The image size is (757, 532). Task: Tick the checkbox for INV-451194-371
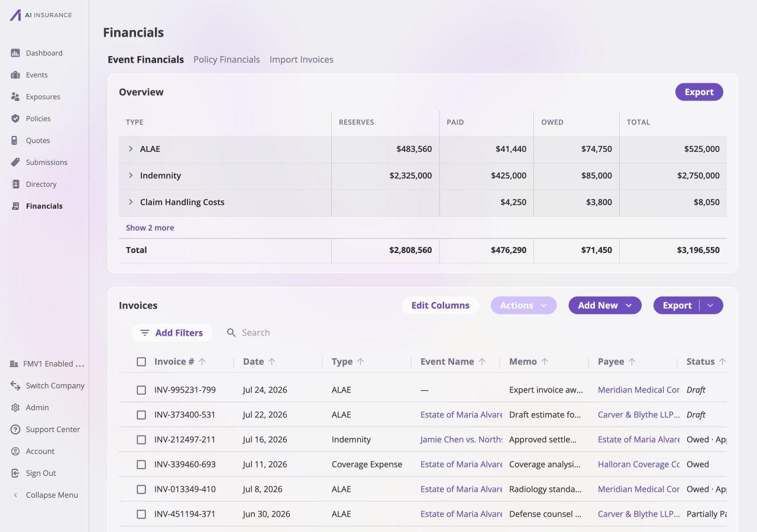[141, 514]
